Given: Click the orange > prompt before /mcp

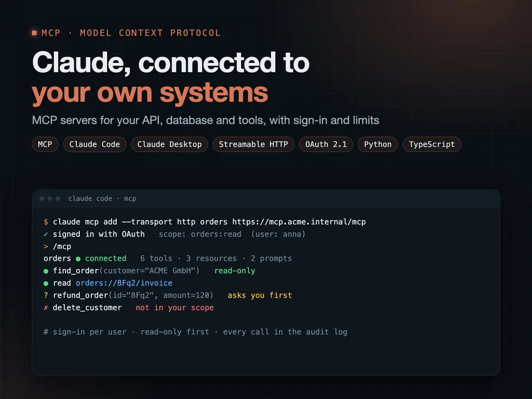Looking at the screenshot, I should (x=46, y=247).
